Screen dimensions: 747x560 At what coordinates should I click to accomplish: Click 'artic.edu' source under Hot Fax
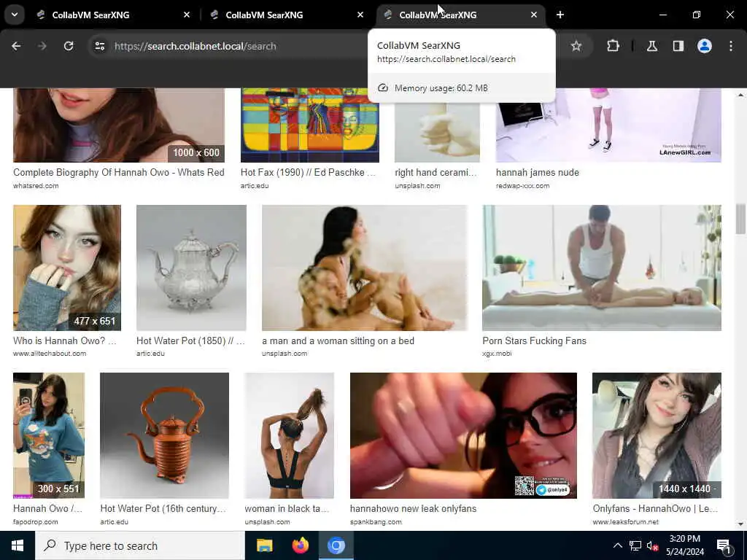[255, 186]
